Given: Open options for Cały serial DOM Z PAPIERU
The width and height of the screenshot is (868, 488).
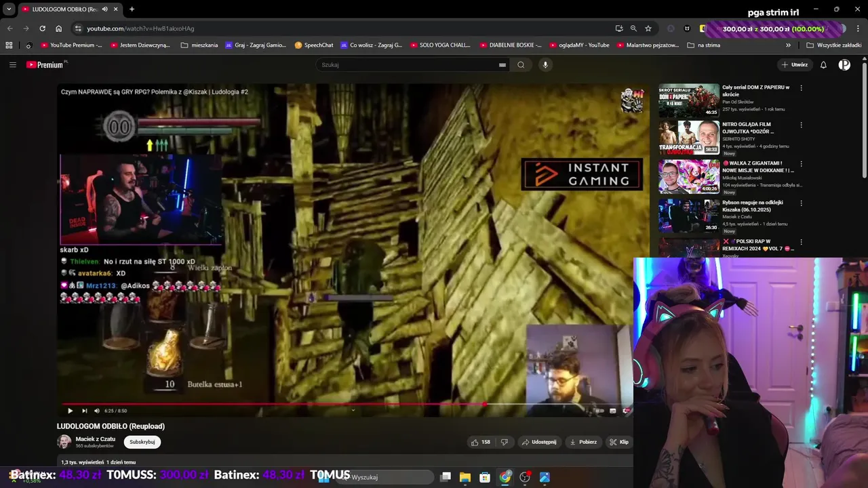Looking at the screenshot, I should (x=801, y=88).
